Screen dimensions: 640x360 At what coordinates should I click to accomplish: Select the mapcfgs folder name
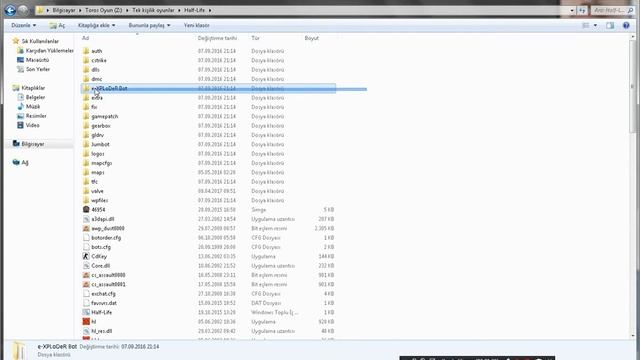(101, 163)
